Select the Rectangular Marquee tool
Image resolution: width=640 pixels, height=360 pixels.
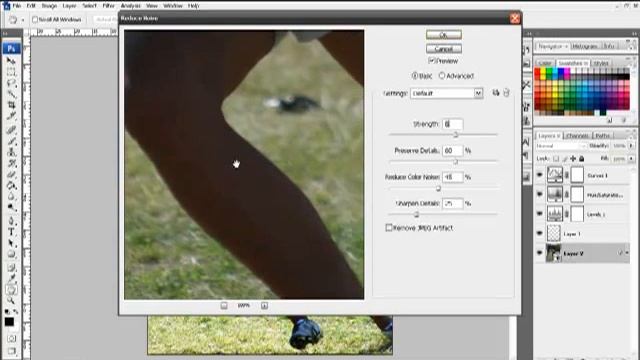(x=11, y=72)
